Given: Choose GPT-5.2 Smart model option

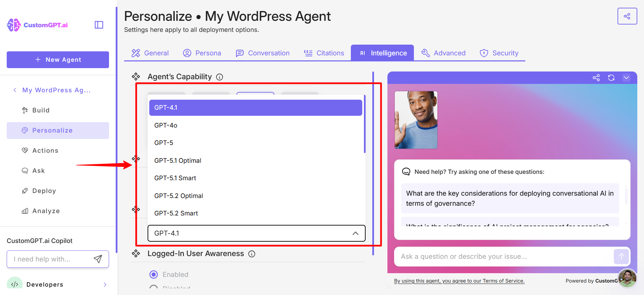Looking at the screenshot, I should 256,213.
